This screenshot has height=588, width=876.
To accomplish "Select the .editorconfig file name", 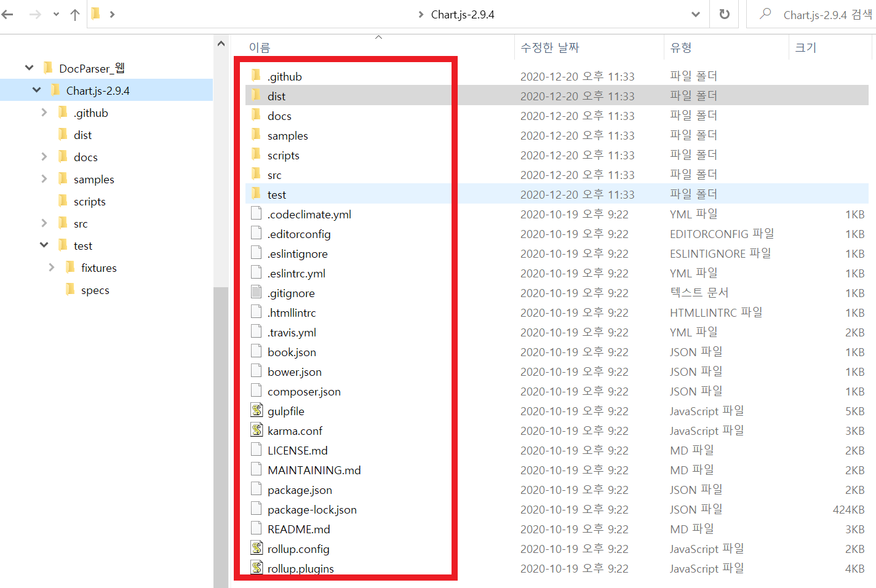I will [x=299, y=234].
